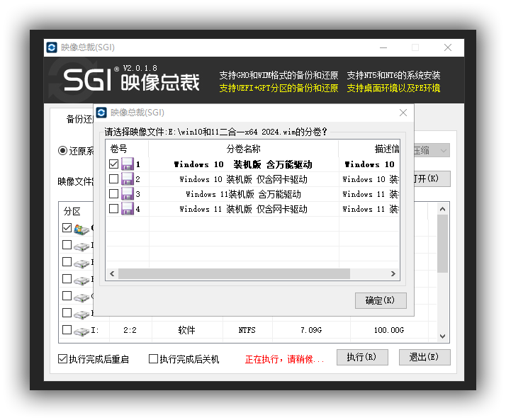Image resolution: width=506 pixels, height=420 pixels.
Task: Click the SGI dialog title bar icon
Action: coord(102,113)
